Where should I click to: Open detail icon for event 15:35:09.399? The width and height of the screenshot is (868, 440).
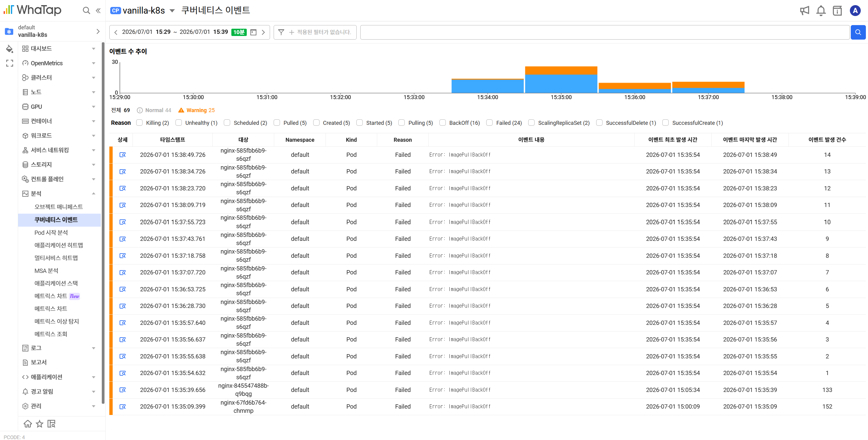click(123, 407)
